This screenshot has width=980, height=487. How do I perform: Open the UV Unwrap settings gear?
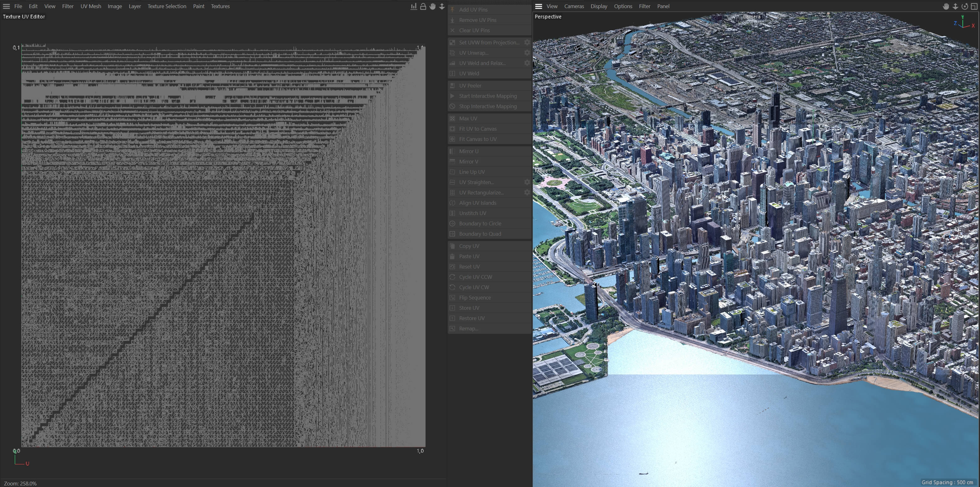[x=527, y=53]
